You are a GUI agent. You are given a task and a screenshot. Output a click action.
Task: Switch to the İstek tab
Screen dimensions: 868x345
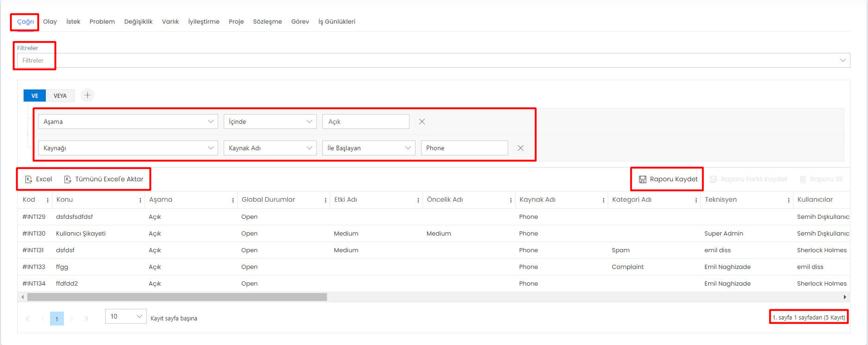click(x=73, y=22)
